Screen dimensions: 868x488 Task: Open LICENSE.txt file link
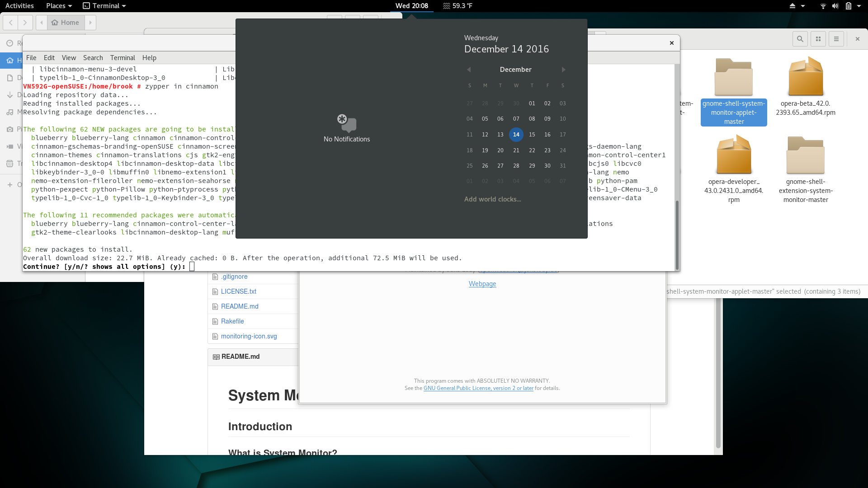click(239, 291)
